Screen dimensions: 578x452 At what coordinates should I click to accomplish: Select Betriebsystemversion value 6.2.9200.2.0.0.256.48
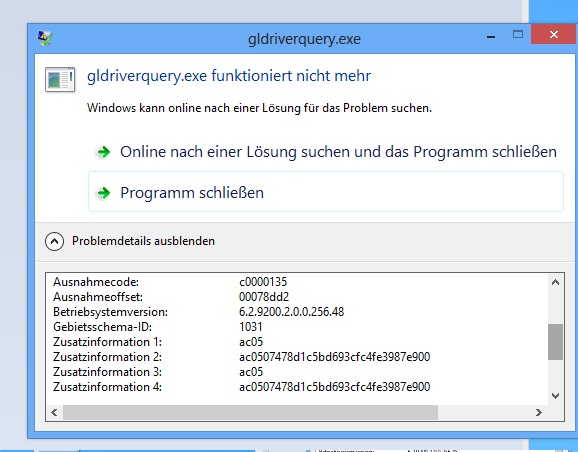pyautogui.click(x=291, y=312)
